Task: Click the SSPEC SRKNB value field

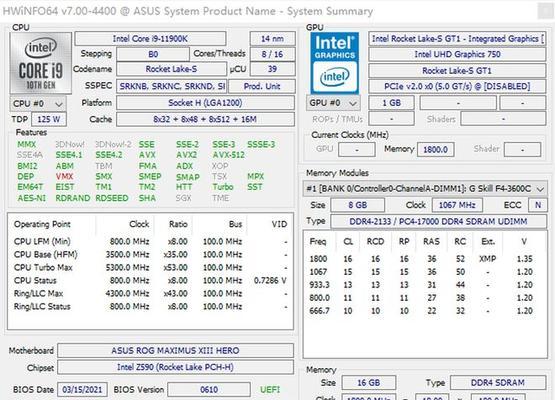Action: (171, 86)
